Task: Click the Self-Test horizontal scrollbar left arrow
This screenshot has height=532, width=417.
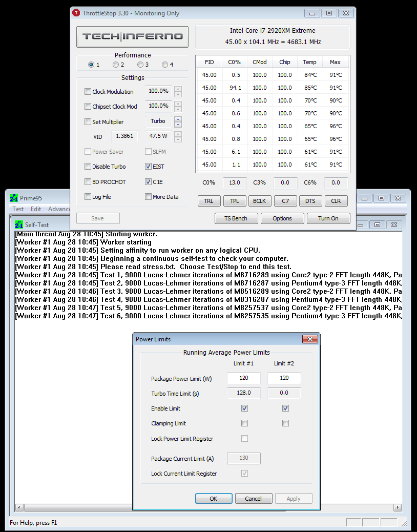Action: tap(19, 507)
